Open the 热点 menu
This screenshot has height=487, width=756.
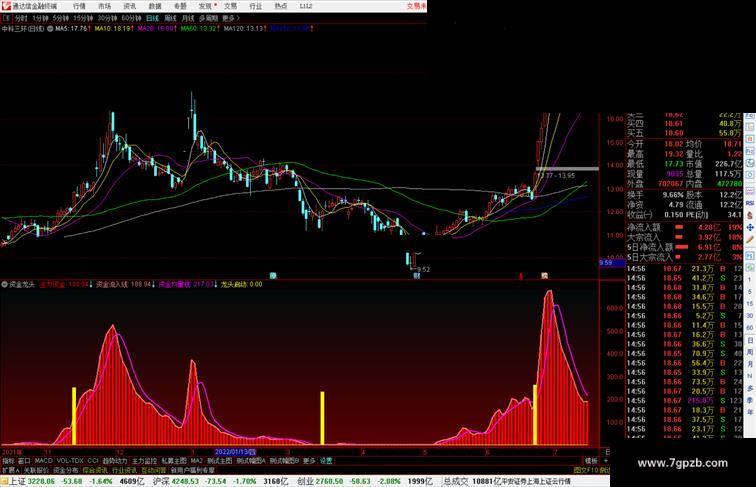click(281, 6)
